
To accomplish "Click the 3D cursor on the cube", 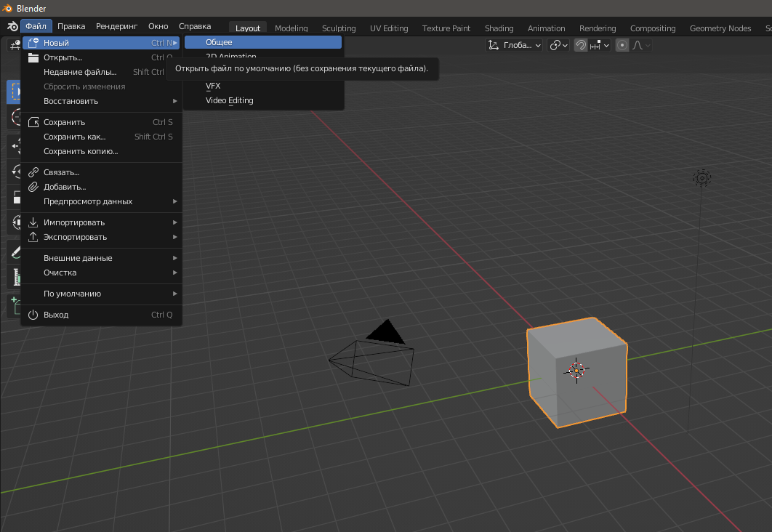I will coord(576,370).
